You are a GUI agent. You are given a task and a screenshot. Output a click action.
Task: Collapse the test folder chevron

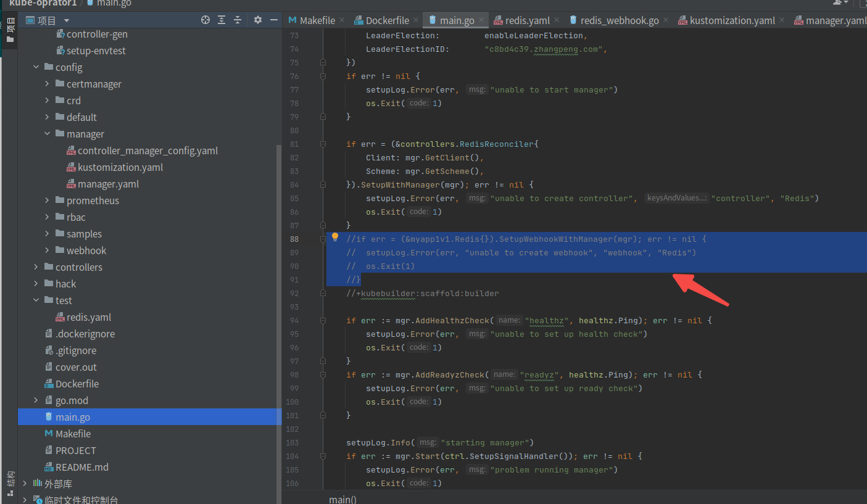pyautogui.click(x=36, y=300)
